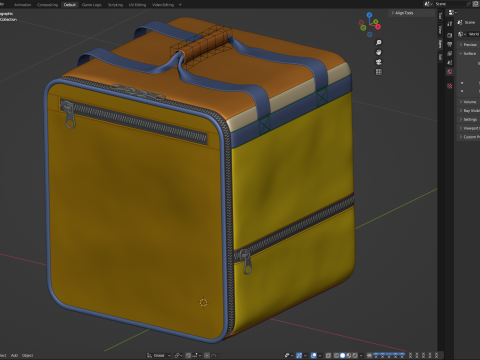
Task: Expand the Align Tools panel
Action: [x=412, y=13]
